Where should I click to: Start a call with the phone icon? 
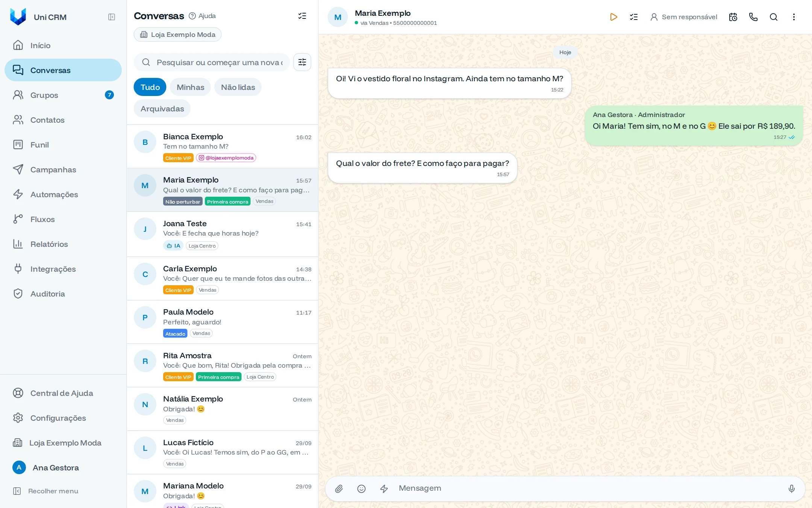point(753,17)
